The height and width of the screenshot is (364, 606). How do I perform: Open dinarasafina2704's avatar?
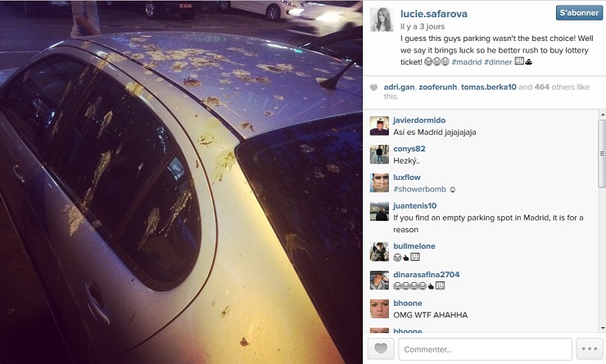coord(379,281)
